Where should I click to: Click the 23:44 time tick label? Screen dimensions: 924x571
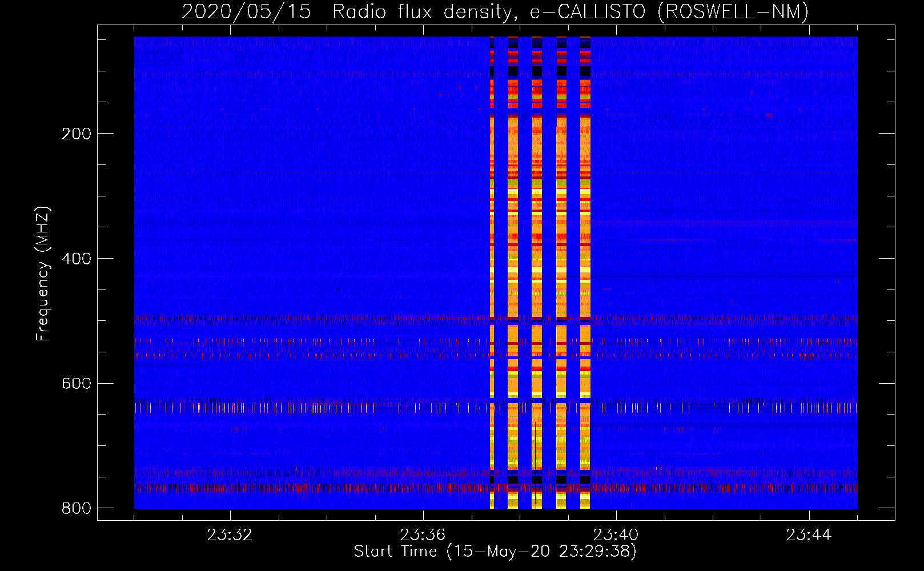[809, 535]
